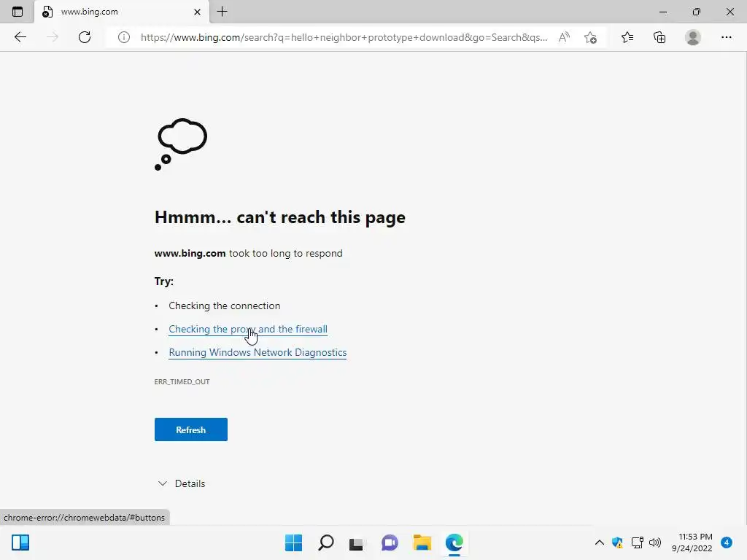The height and width of the screenshot is (560, 747).
Task: Reload the page with refresh icon
Action: 85,37
